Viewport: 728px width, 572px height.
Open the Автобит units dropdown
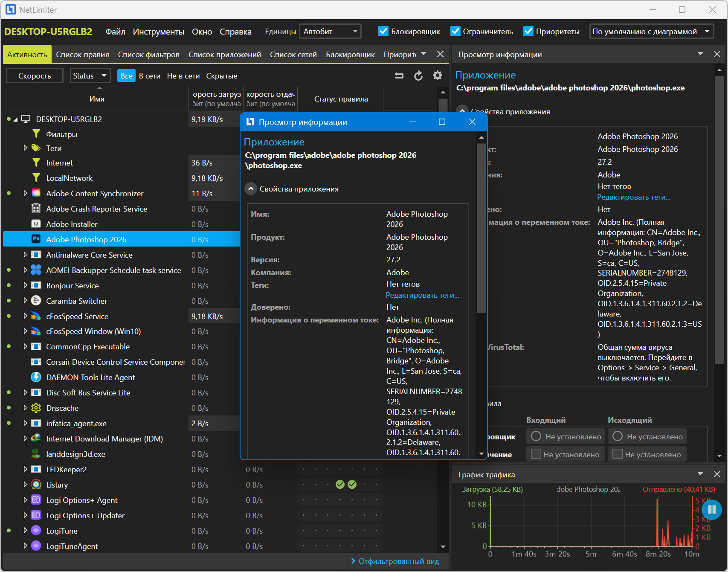tap(330, 32)
